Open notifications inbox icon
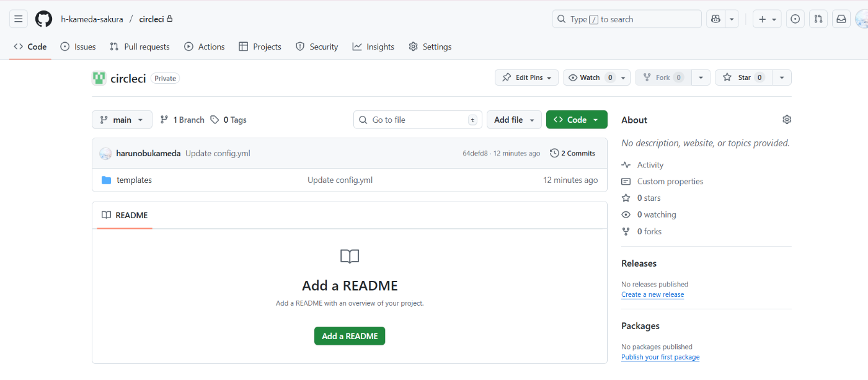 [841, 19]
